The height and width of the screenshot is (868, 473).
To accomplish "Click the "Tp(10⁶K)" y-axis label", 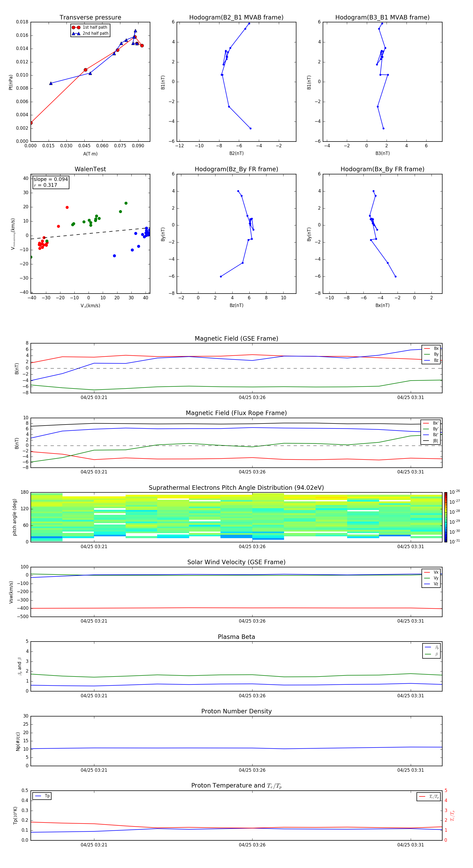I will tap(15, 815).
